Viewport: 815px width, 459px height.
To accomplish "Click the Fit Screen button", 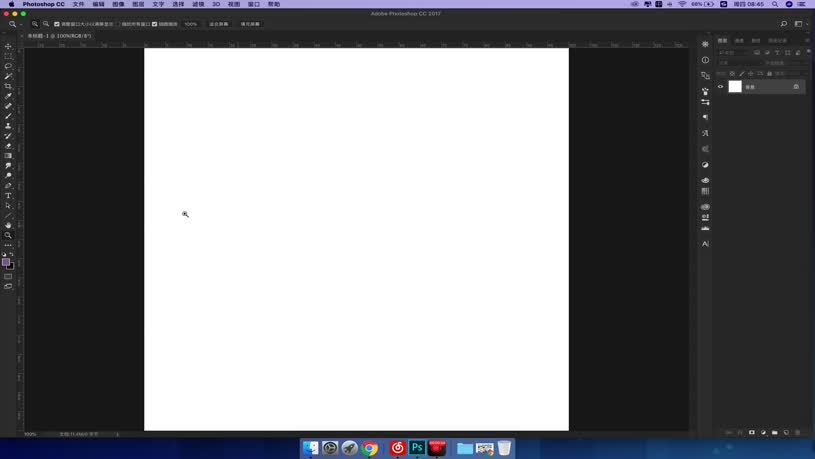I will coord(219,24).
